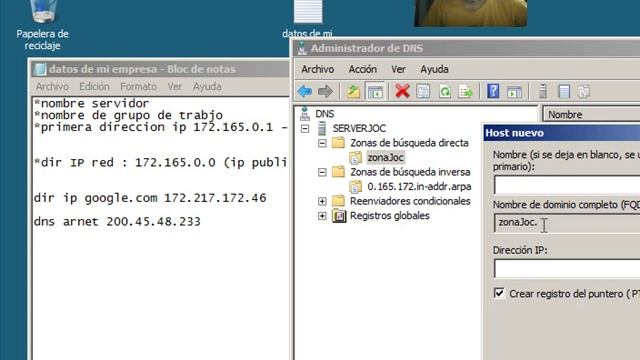Open Ayuda menu in DNS Manager
This screenshot has height=360, width=640.
pos(434,69)
